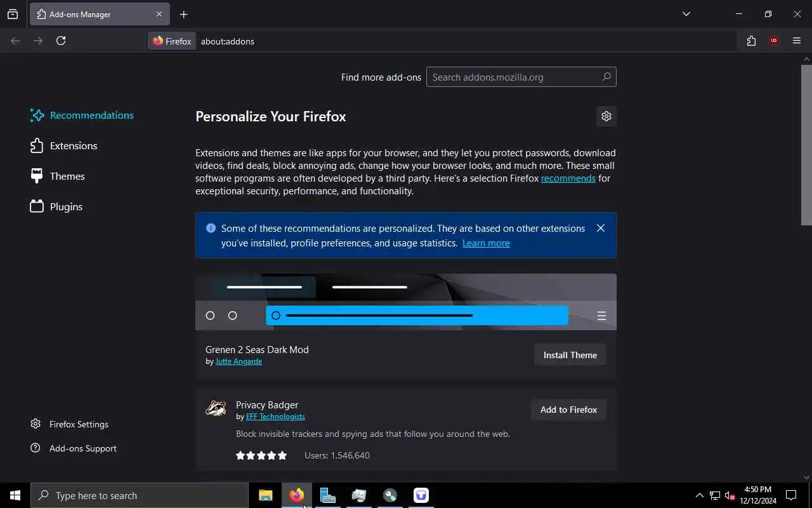Switch to Firefox in the taskbar

(x=297, y=495)
